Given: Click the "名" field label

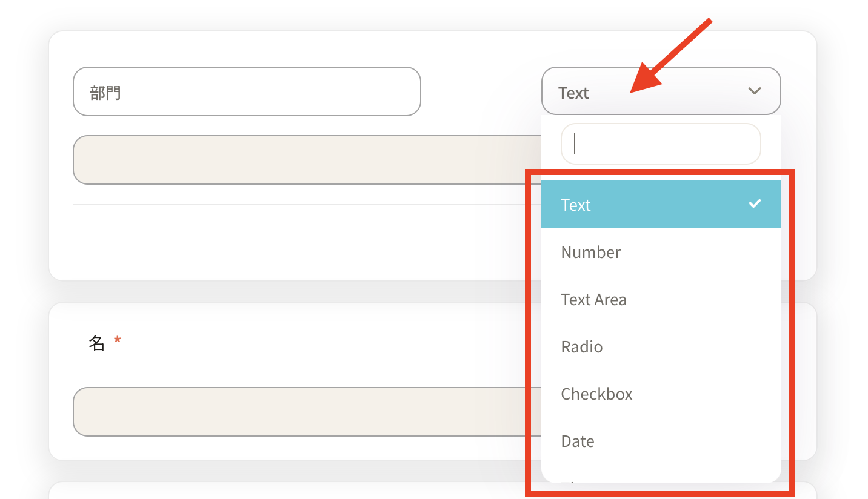Looking at the screenshot, I should 97,343.
